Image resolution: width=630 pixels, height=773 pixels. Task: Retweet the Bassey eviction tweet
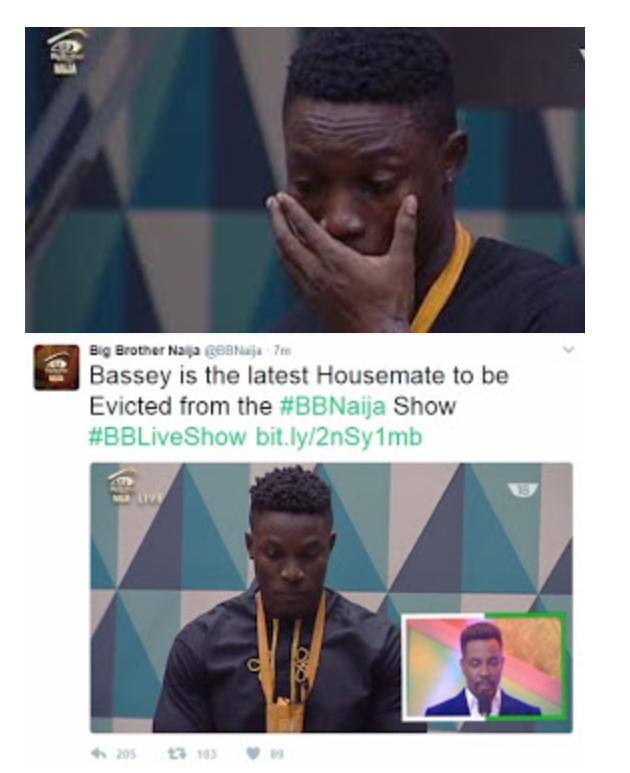coord(175,753)
